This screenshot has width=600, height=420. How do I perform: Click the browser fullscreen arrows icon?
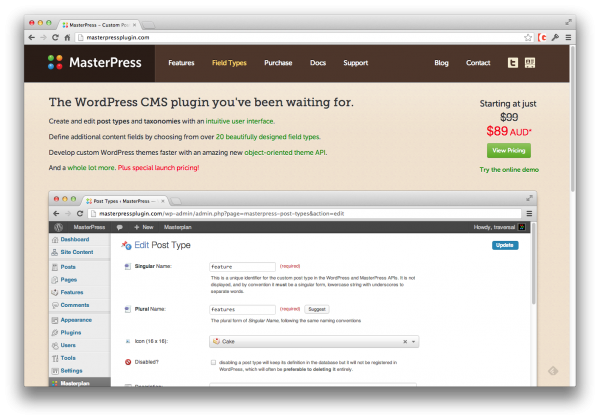[x=569, y=22]
